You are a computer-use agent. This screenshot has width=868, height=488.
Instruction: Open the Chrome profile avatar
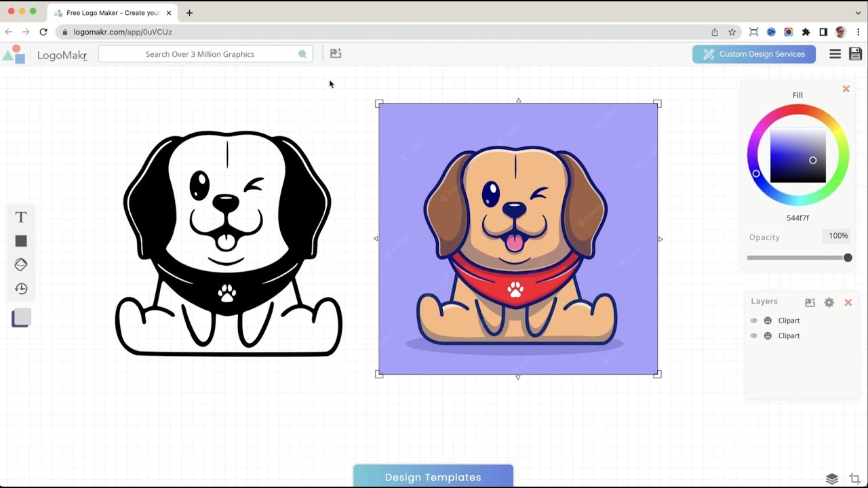(x=841, y=32)
